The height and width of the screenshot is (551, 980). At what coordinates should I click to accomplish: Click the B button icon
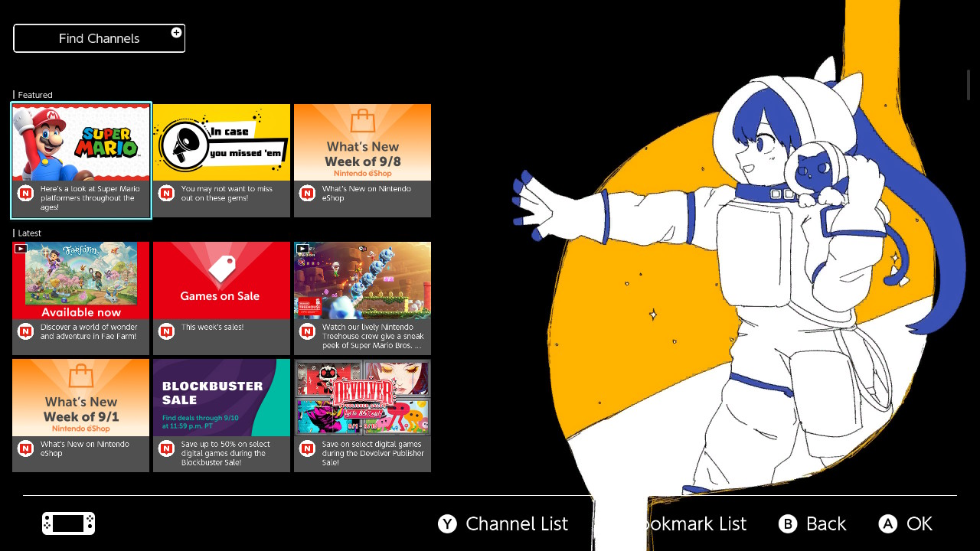pos(788,523)
